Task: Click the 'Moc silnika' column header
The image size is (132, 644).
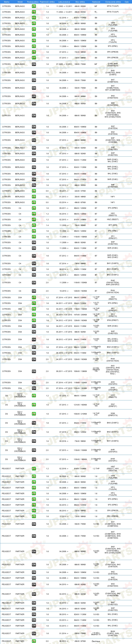Action: [x=80, y=2]
